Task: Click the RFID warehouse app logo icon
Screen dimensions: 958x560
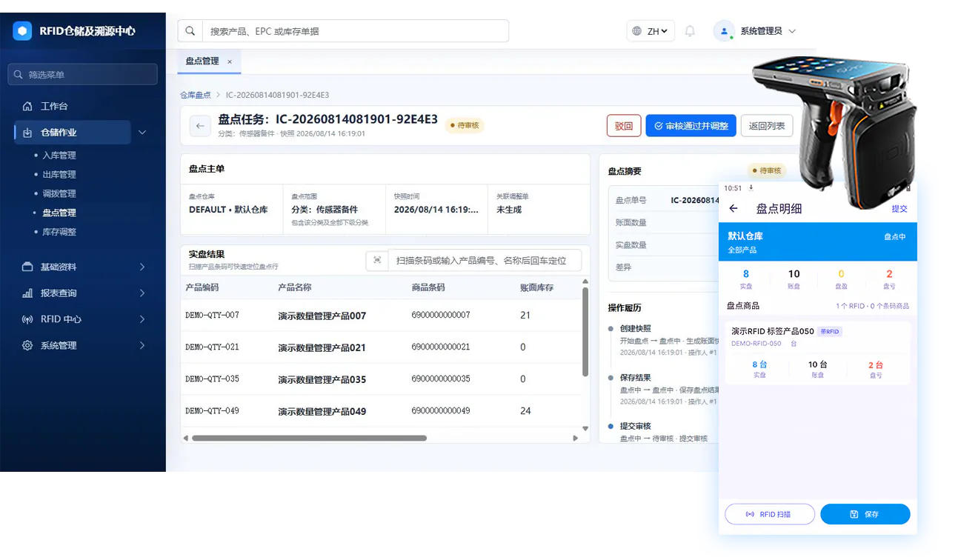Action: pos(22,31)
